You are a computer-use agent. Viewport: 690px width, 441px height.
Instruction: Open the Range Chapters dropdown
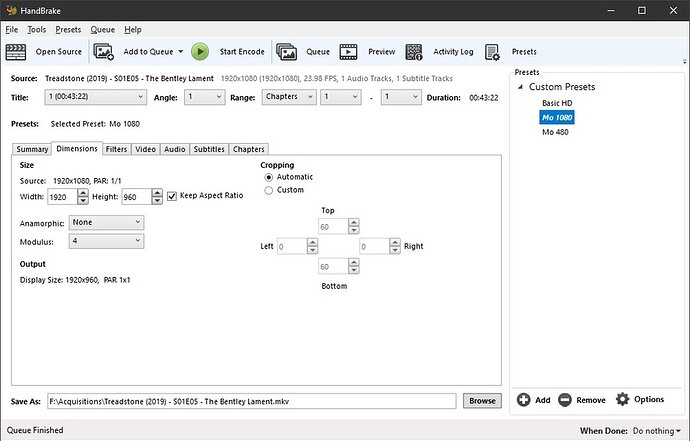(x=289, y=97)
